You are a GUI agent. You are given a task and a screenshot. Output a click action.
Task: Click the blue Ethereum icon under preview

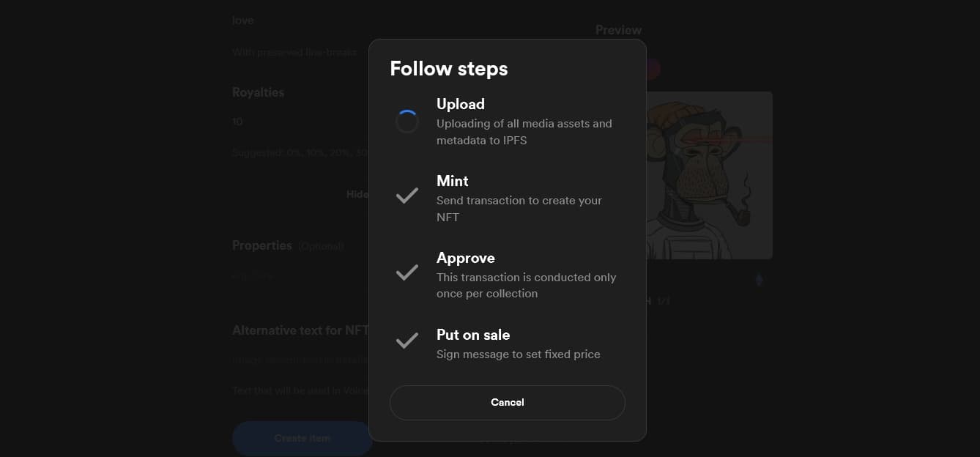759,280
